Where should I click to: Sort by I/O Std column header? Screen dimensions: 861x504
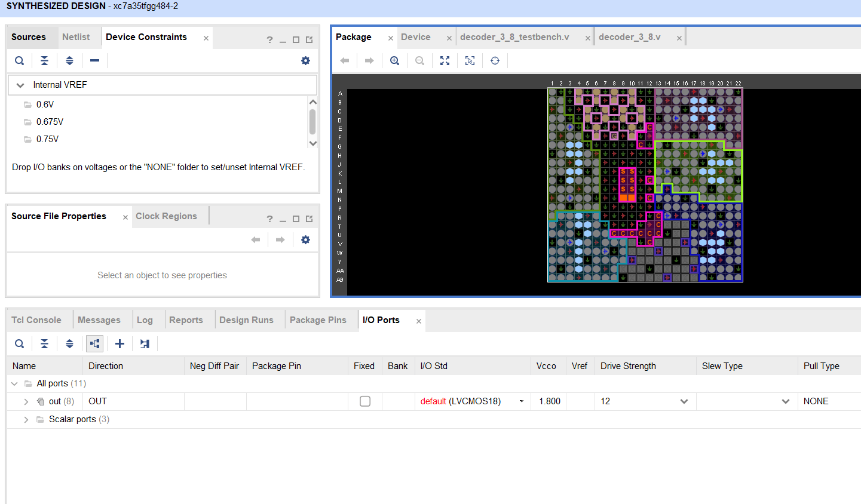[473, 366]
